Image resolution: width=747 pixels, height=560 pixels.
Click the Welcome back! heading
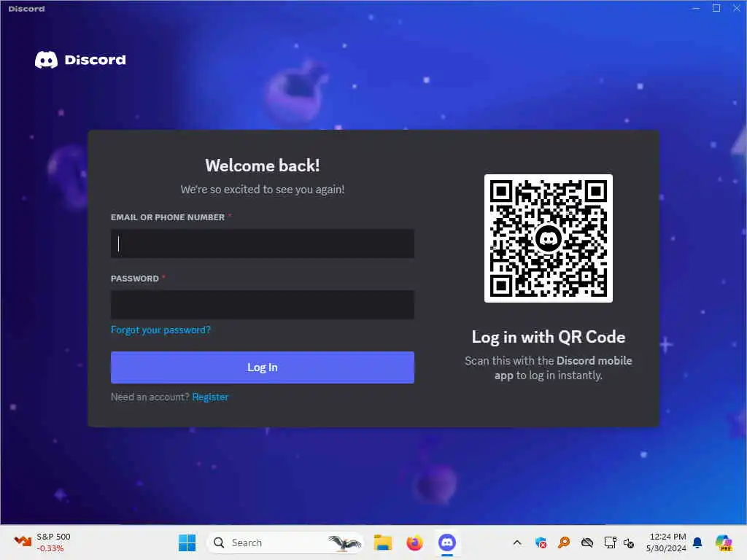coord(263,166)
